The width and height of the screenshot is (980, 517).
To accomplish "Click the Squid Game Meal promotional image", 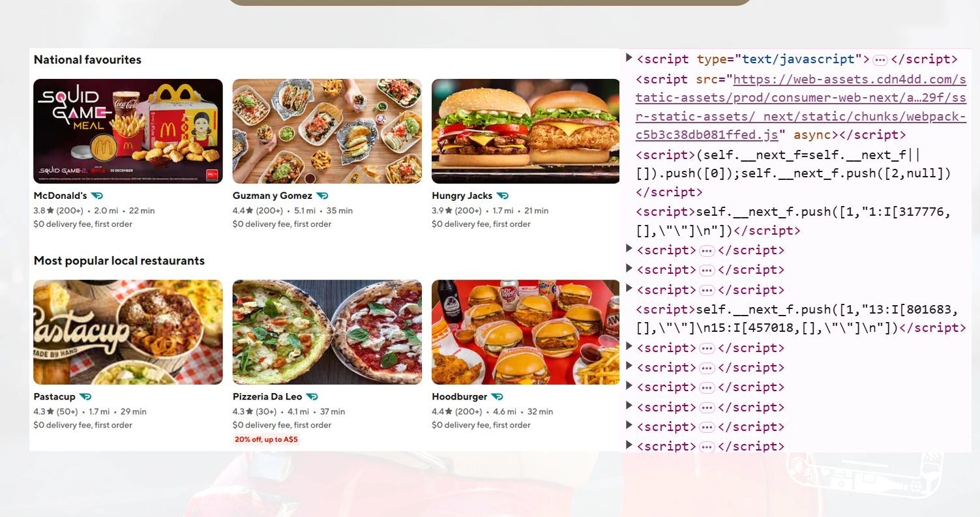I will pos(128,130).
